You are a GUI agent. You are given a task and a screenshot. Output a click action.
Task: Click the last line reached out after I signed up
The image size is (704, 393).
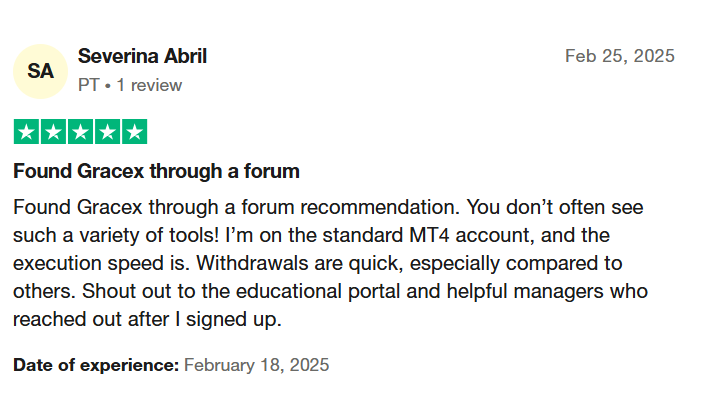[x=147, y=319]
